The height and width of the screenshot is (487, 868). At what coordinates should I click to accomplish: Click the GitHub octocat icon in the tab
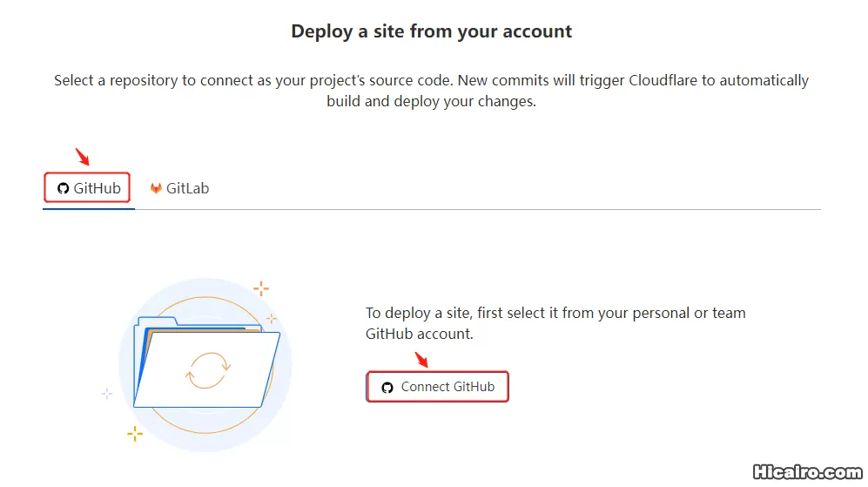(x=63, y=188)
